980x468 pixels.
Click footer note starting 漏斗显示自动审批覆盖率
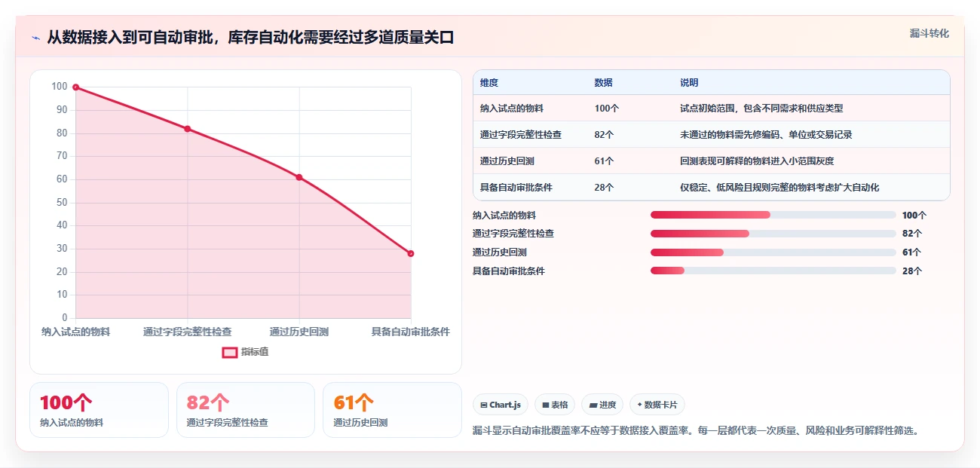(695, 431)
